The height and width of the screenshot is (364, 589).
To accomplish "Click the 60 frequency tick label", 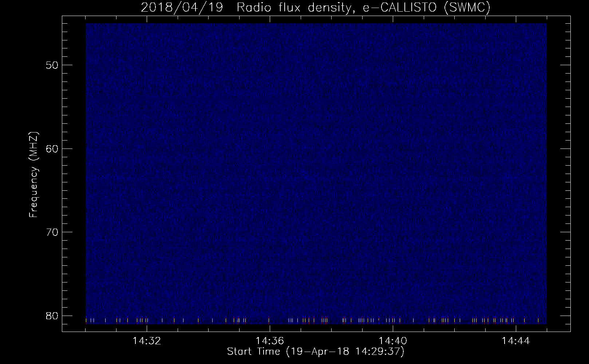I will click(51, 149).
